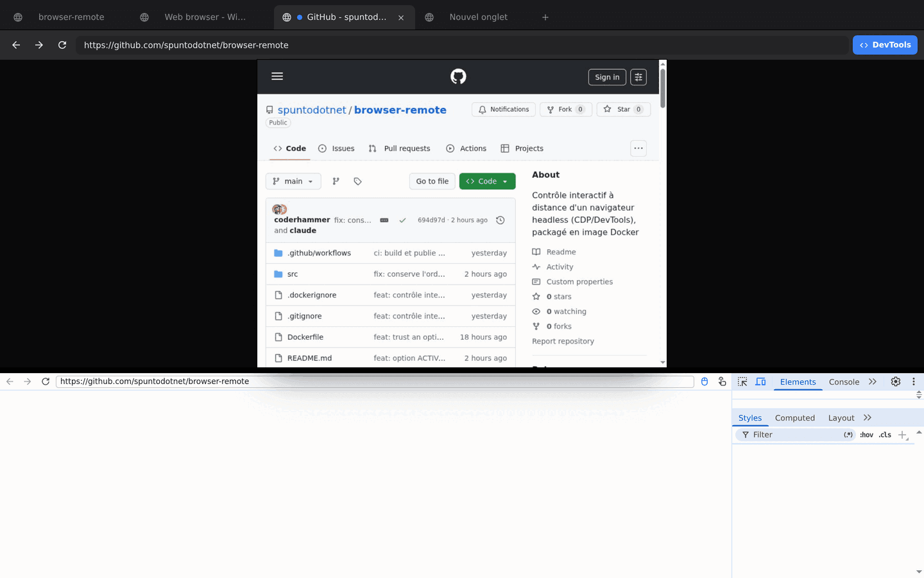Viewport: 924px width, 578px height.
Task: Focus the screencast URL input field
Action: pyautogui.click(x=375, y=381)
